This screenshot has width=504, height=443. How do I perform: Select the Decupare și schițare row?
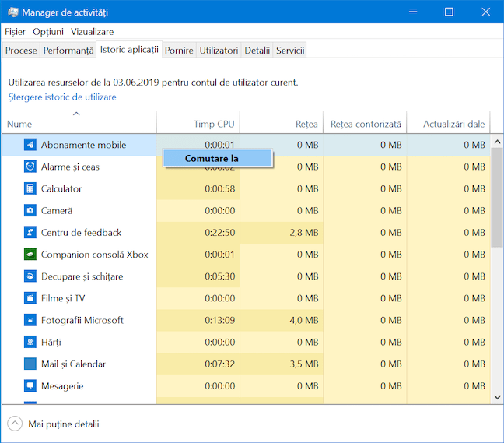[x=246, y=276]
